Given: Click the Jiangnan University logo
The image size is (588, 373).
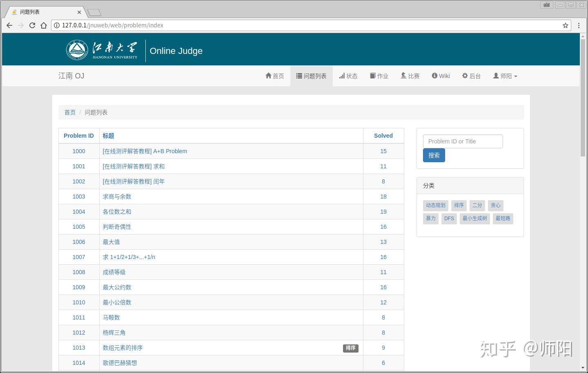Looking at the screenshot, I should (102, 51).
